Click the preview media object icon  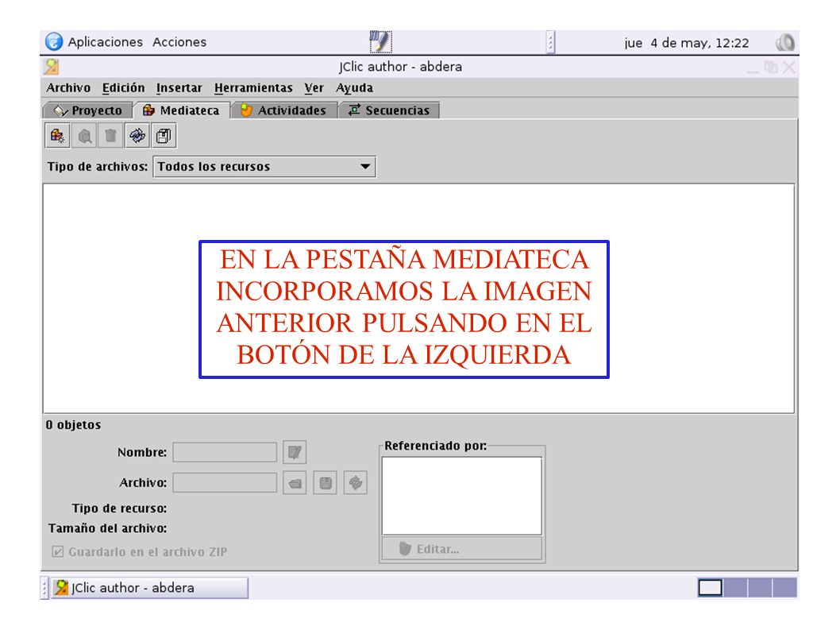[x=84, y=136]
